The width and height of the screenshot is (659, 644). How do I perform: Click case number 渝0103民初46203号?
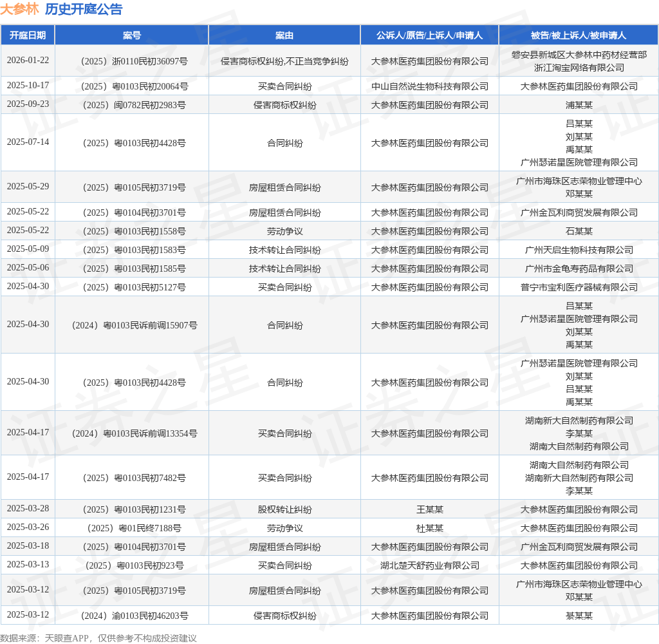(135, 616)
